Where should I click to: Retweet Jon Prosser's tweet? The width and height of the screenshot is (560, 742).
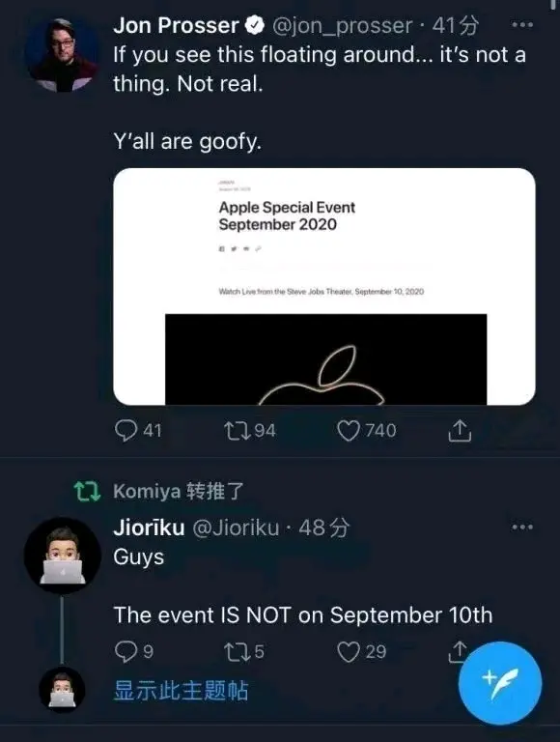tap(237, 431)
